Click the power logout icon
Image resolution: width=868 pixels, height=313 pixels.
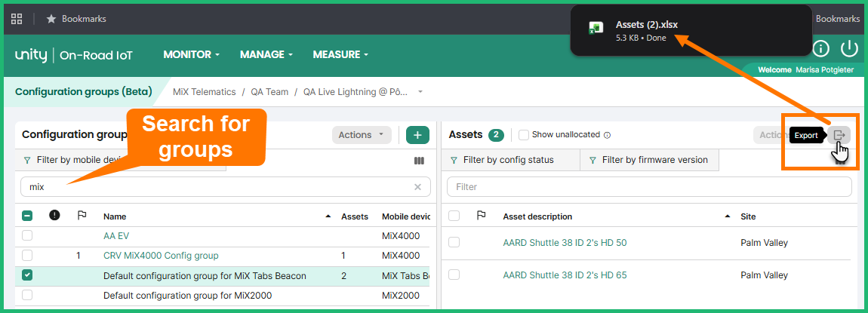click(x=850, y=49)
